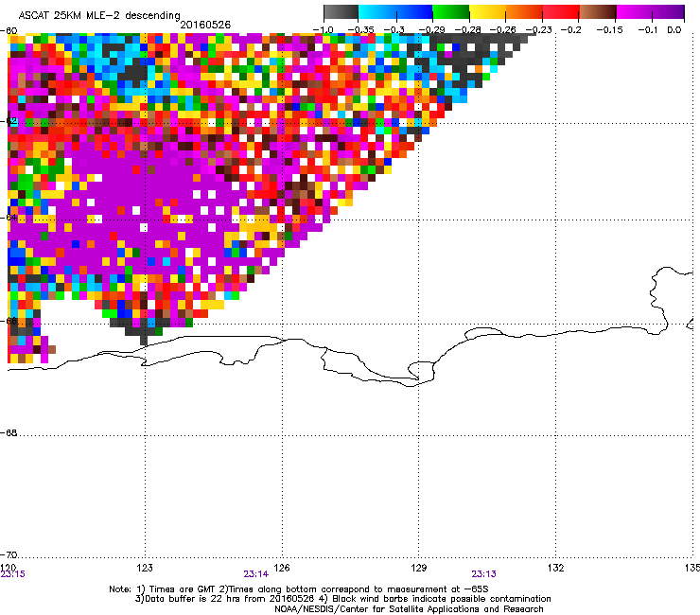Screen dimensions: 700x615
Task: Click the '-0.3' colorbar label
Action: coord(394,30)
